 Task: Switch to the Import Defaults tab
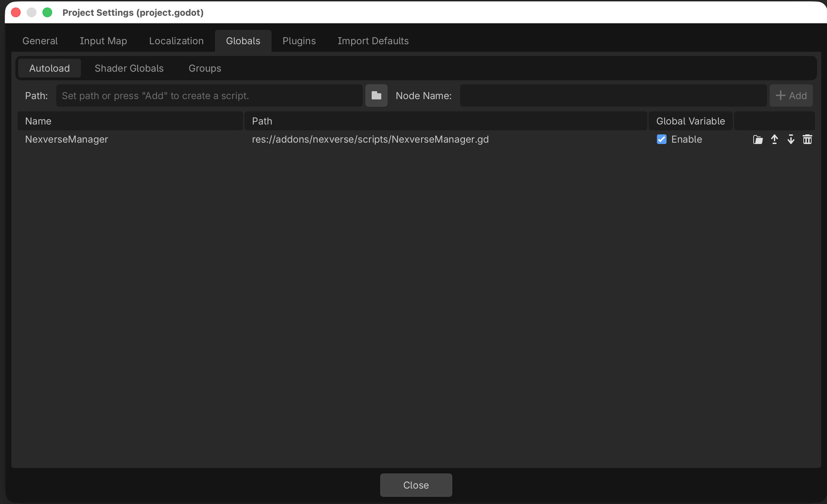click(x=373, y=41)
